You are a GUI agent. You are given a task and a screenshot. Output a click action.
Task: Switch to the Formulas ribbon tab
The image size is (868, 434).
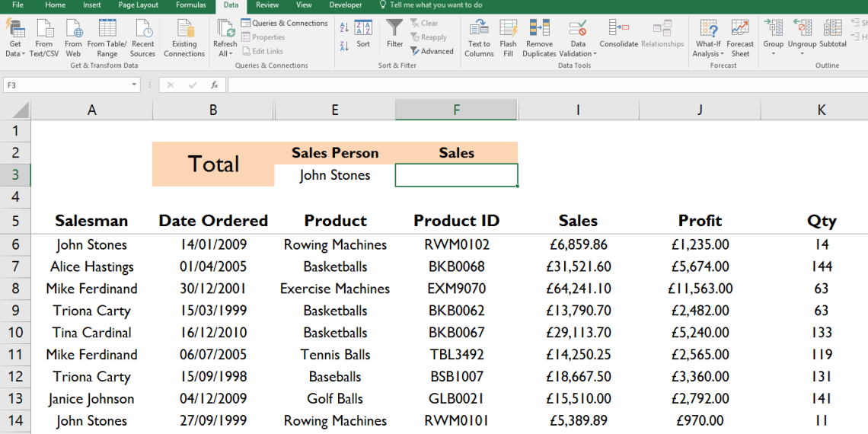(190, 5)
